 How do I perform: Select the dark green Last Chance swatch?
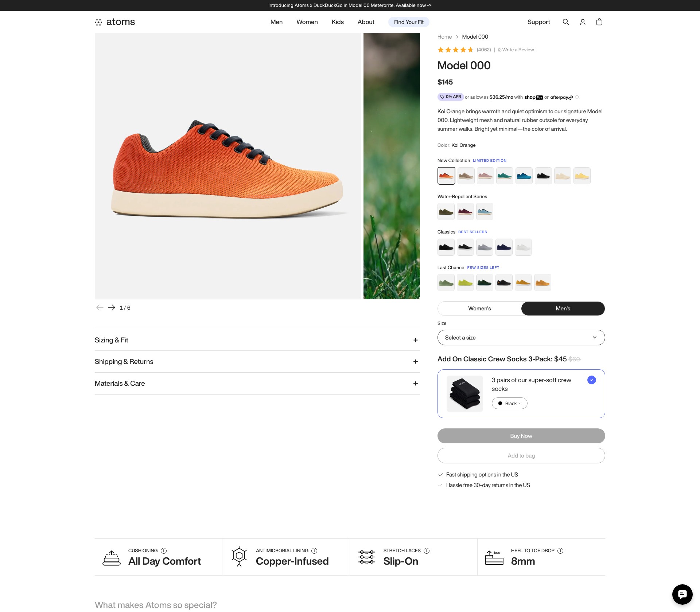[485, 282]
